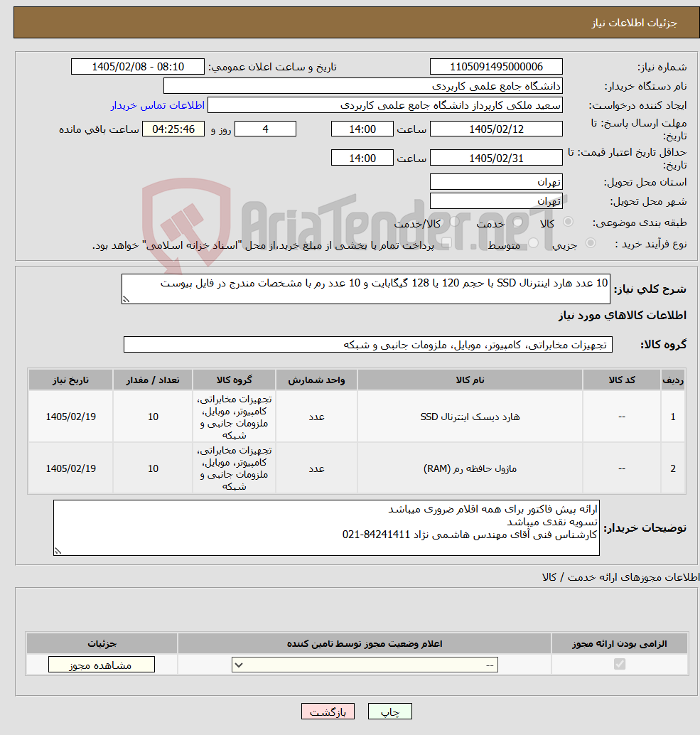
Task: Click the quantity 10 in SSD row
Action: (153, 417)
